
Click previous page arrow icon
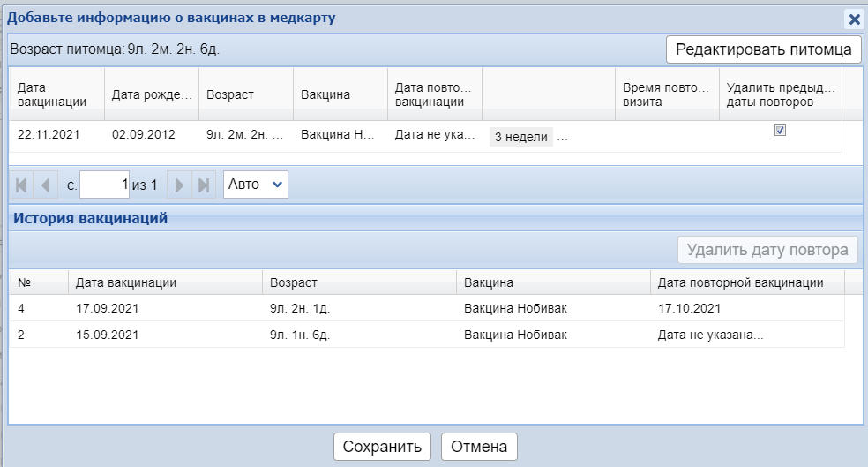point(44,185)
